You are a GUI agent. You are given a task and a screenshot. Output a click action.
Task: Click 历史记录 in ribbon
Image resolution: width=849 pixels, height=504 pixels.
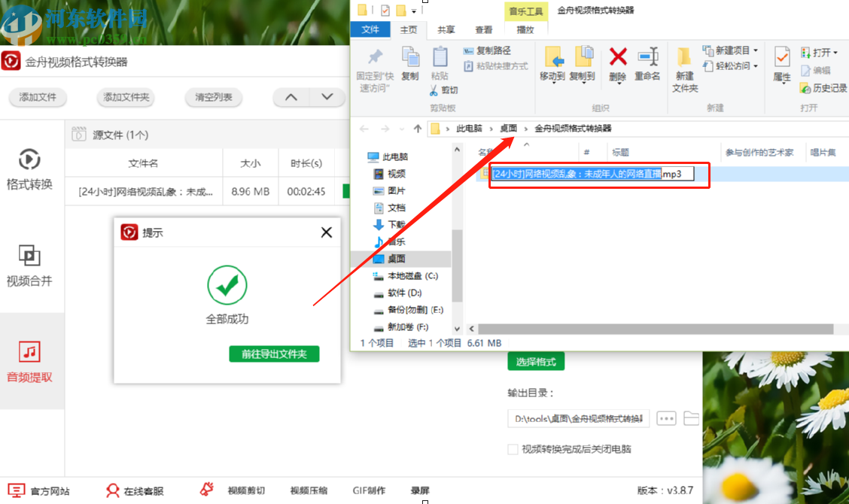(x=823, y=88)
